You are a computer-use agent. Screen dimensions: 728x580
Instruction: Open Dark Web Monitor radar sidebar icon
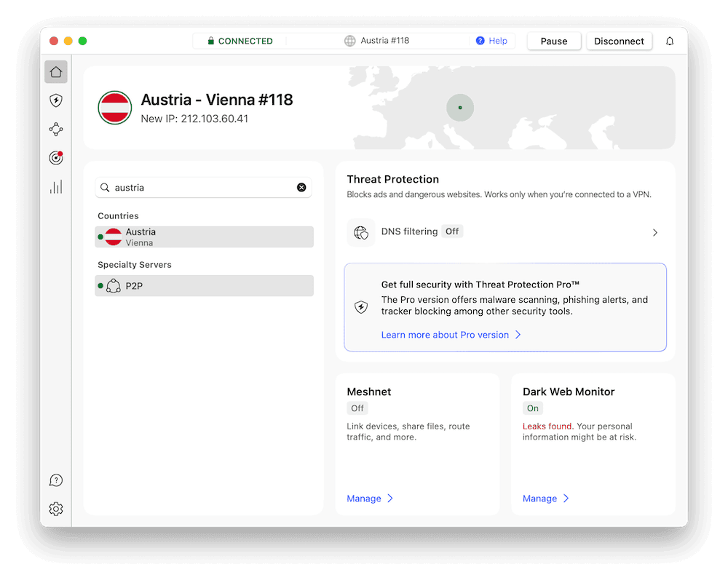[56, 158]
